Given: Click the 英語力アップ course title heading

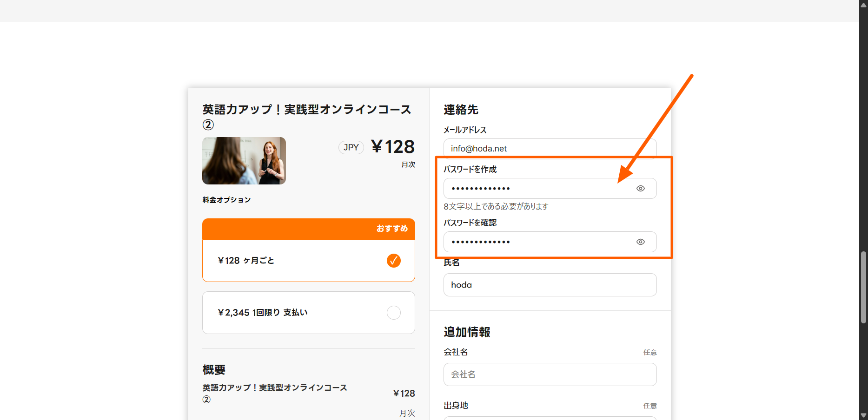Looking at the screenshot, I should coord(306,110).
